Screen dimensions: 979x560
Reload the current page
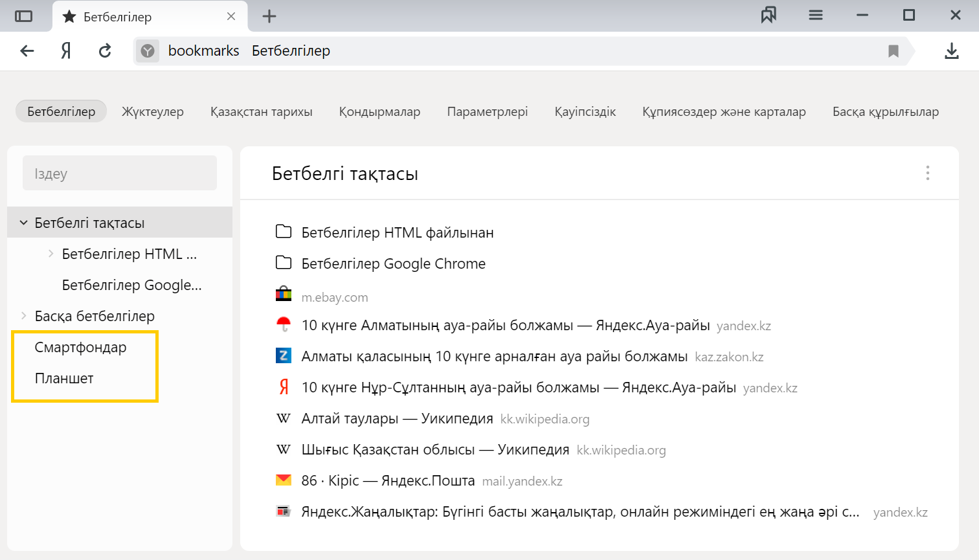(105, 50)
